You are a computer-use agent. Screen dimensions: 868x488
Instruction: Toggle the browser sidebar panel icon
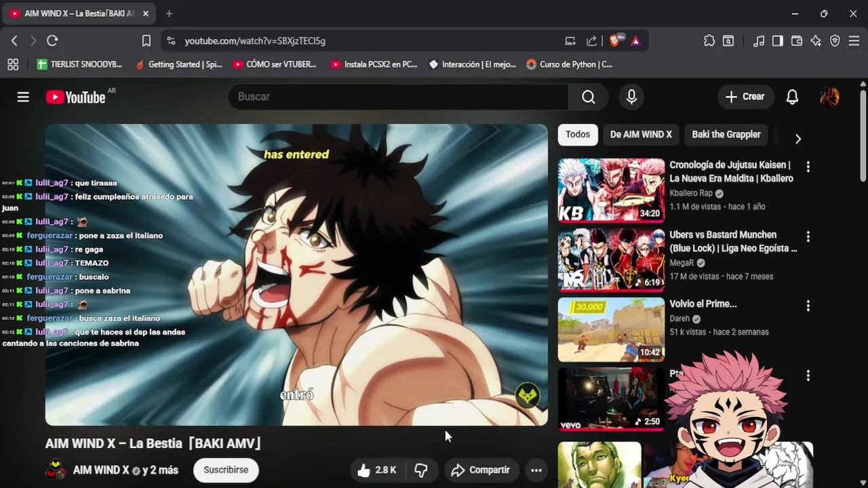[778, 41]
